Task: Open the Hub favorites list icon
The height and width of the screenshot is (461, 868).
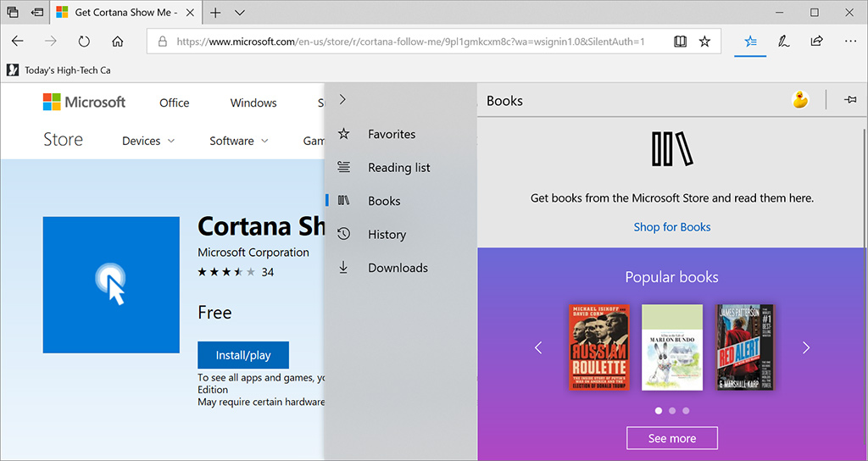Action: click(750, 42)
